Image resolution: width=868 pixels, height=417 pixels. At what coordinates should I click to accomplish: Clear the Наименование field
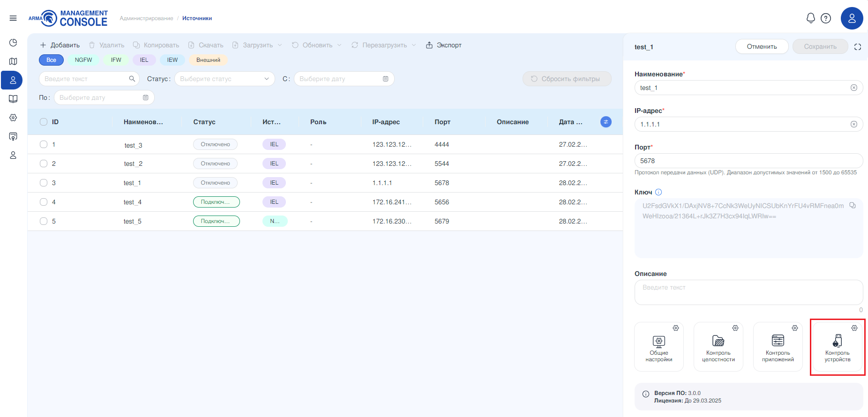[x=854, y=88]
